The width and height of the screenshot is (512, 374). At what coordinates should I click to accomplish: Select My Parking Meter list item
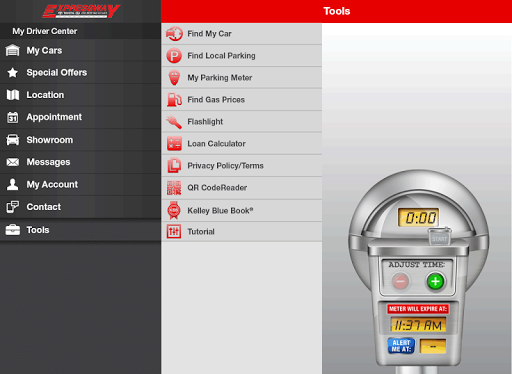click(242, 78)
